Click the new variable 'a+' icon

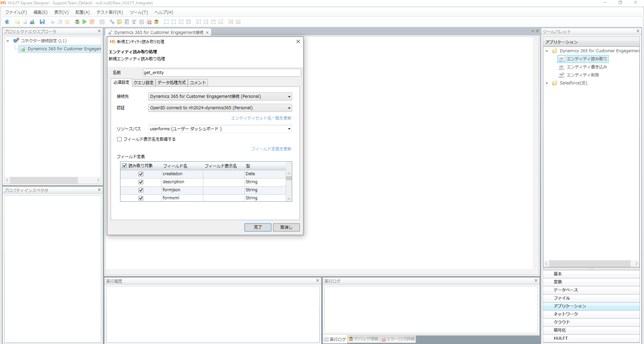click(32, 22)
